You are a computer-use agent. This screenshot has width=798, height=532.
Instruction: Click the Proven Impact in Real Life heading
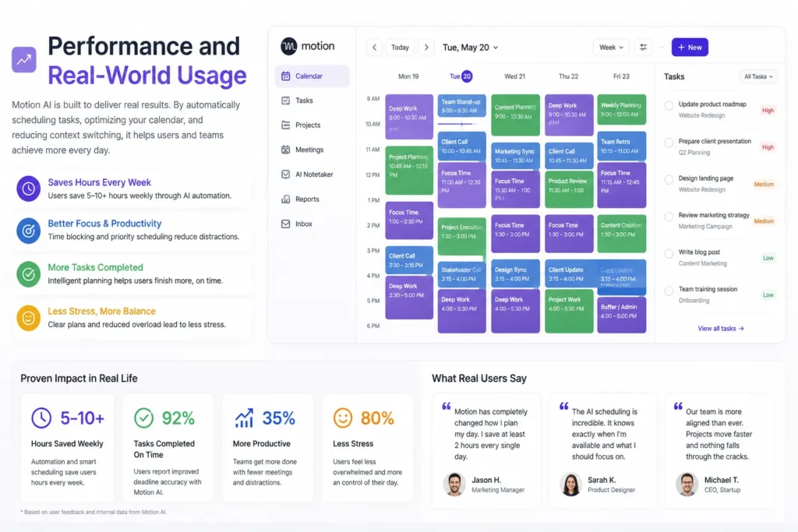[x=79, y=379]
